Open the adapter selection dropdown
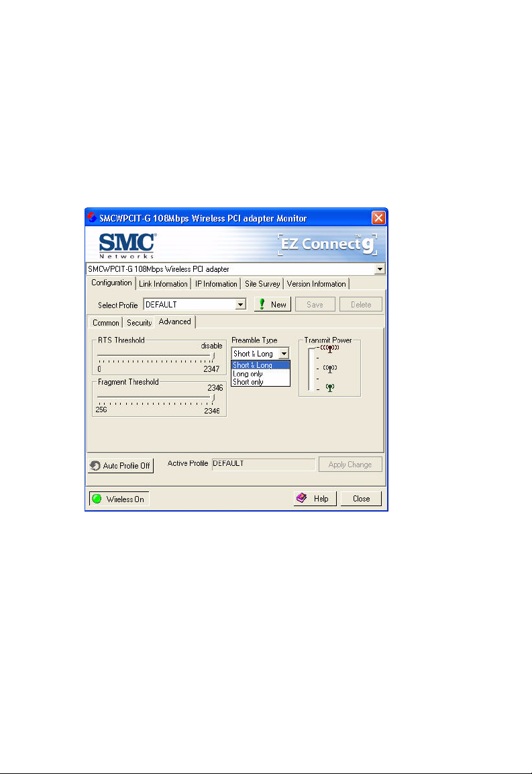This screenshot has width=532, height=774. coord(380,269)
